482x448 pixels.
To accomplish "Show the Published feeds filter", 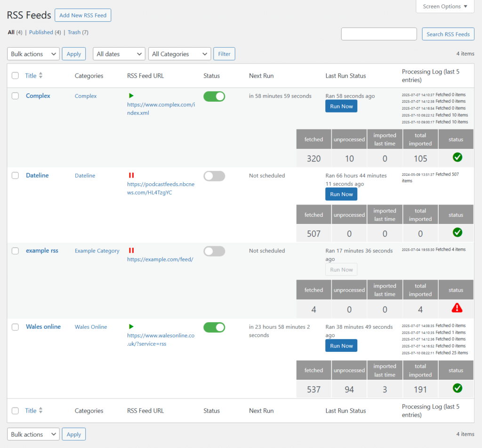I will [41, 33].
